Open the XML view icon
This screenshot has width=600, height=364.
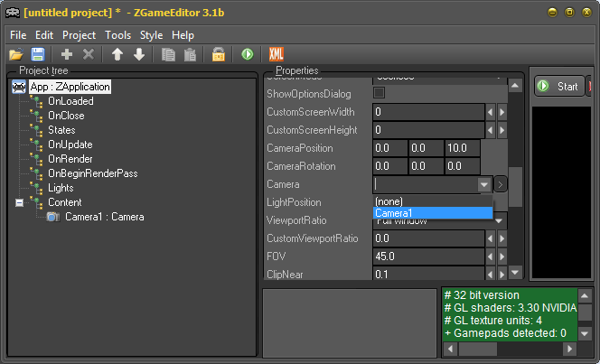(276, 54)
